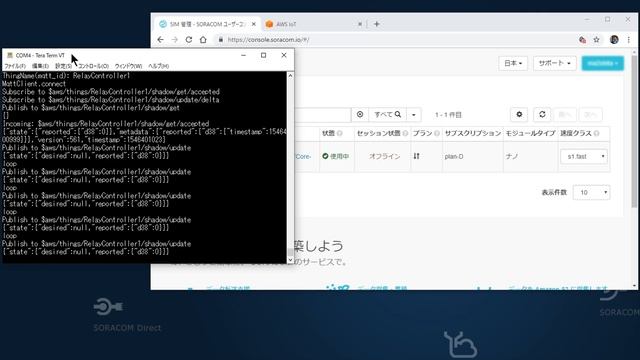Image resolution: width=640 pixels, height=360 pixels.
Task: Open Chrome profile avatar
Action: (x=614, y=40)
